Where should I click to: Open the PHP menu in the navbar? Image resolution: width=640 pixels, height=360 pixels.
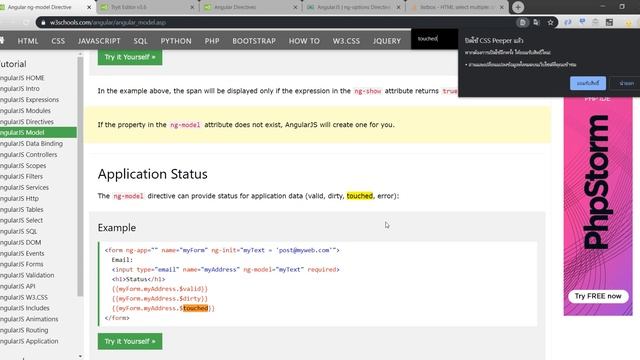pyautogui.click(x=212, y=41)
